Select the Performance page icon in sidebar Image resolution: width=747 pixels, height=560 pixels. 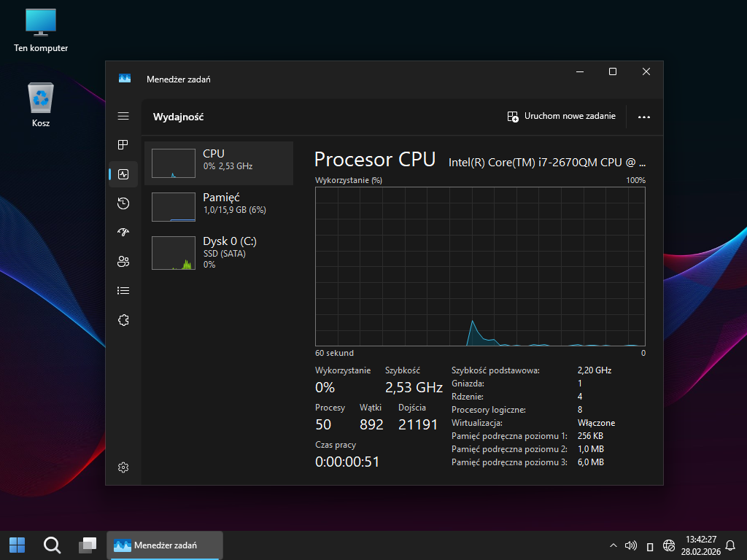click(x=123, y=174)
